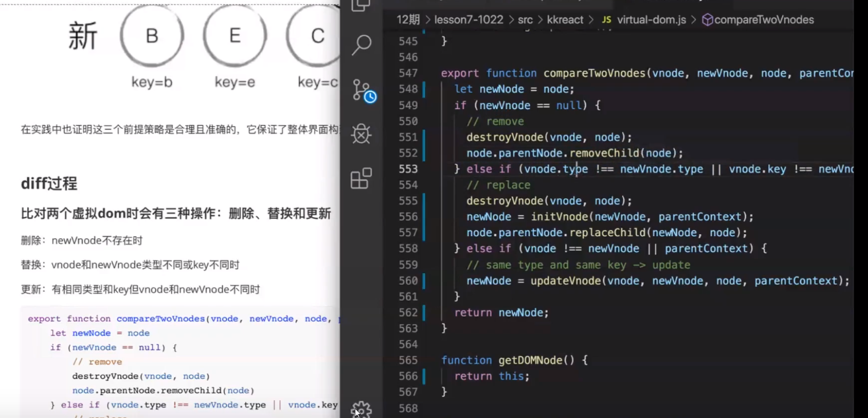Click the clock badge on the Source Control icon
This screenshot has width=868, height=418.
coord(371,97)
